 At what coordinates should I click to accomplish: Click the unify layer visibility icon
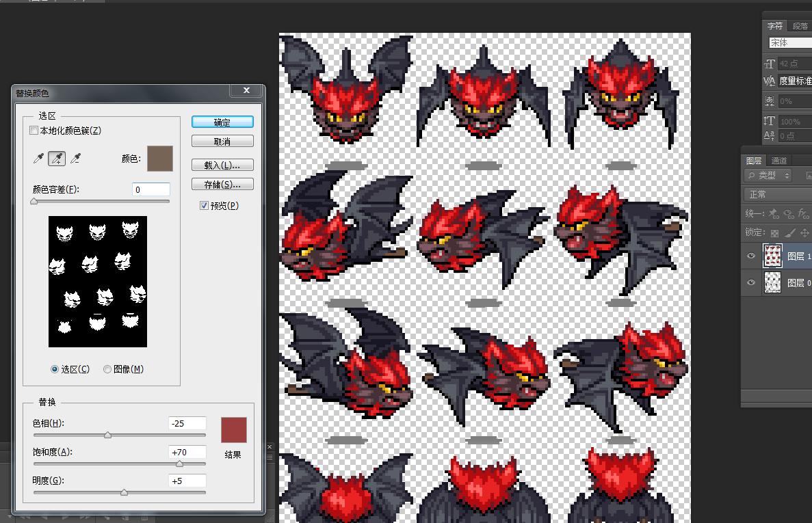[x=789, y=213]
